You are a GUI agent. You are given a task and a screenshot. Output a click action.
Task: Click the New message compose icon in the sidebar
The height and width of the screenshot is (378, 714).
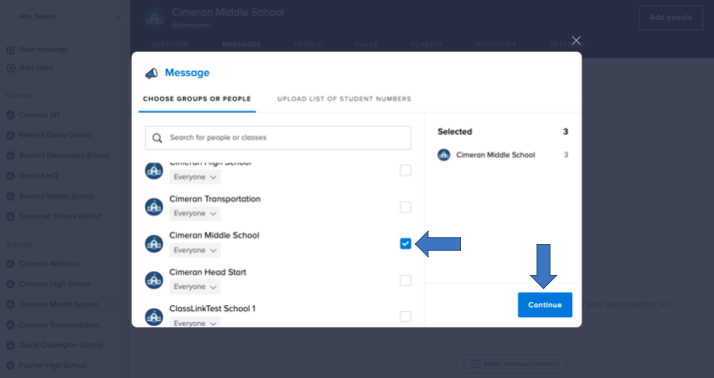tap(11, 50)
